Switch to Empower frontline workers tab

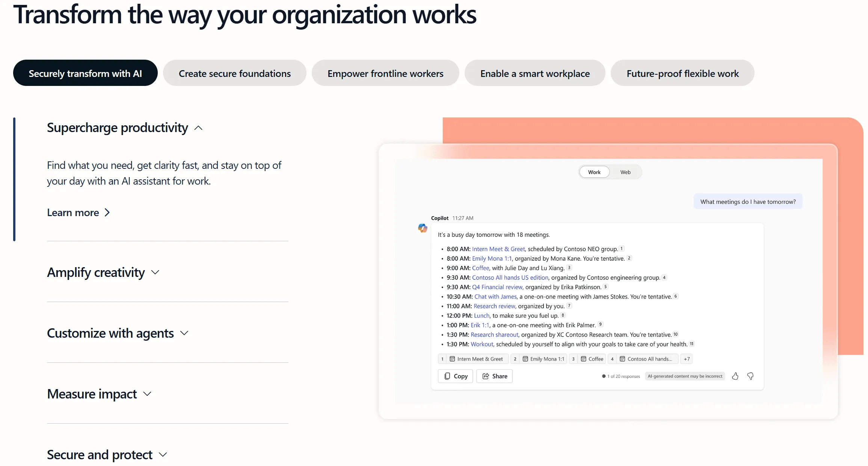point(385,73)
